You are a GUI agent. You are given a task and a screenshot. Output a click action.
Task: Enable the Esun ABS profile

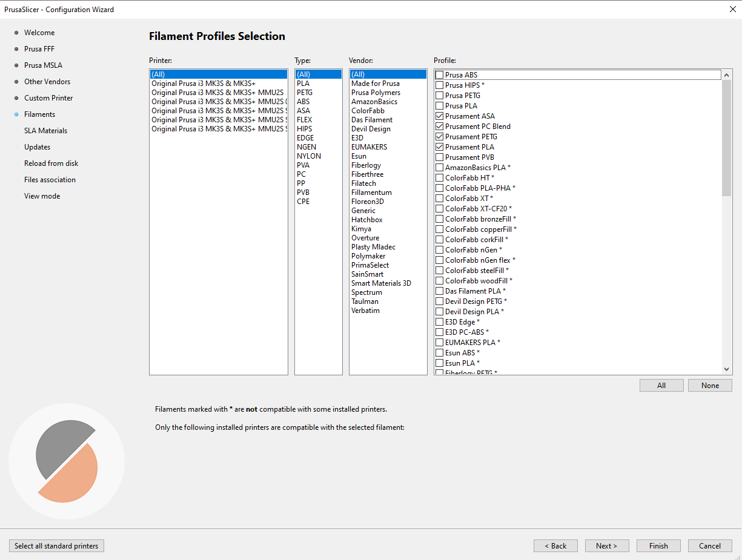[x=440, y=353]
